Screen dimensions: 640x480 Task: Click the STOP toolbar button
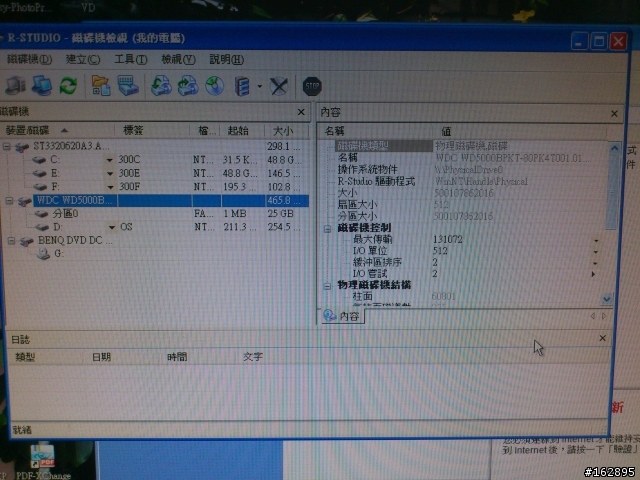click(x=312, y=86)
